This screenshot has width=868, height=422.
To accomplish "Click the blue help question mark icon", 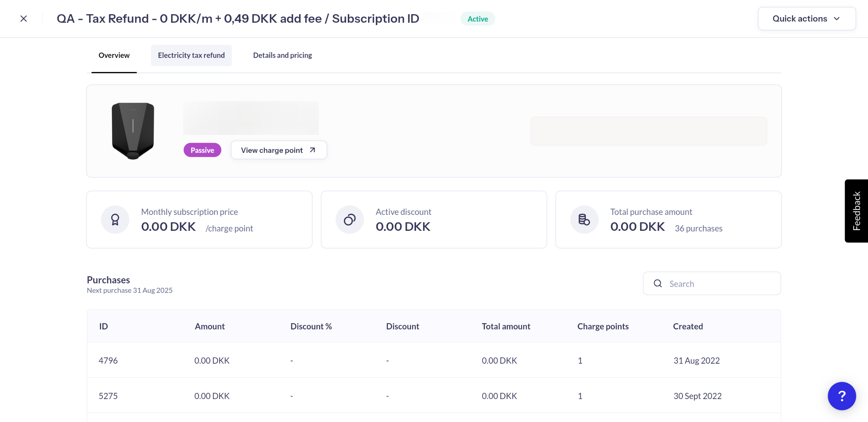I will (842, 396).
